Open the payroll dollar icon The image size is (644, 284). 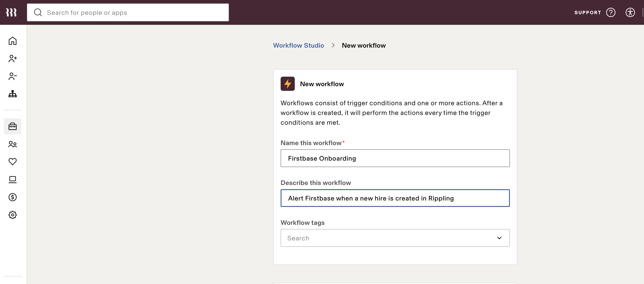(12, 197)
